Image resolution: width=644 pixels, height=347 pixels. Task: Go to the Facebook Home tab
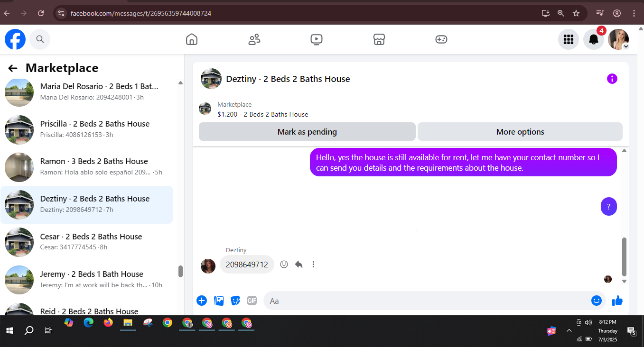click(x=192, y=39)
